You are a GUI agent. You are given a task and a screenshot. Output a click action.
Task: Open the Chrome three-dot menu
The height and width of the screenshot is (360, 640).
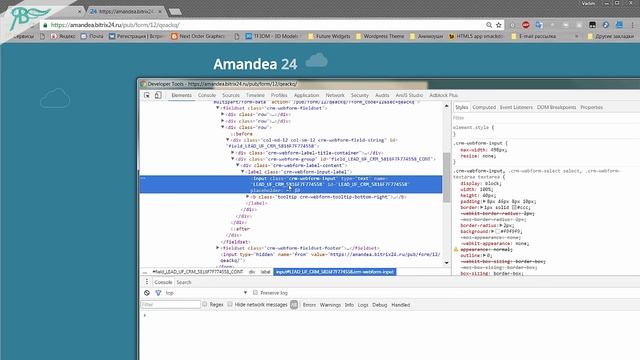633,25
